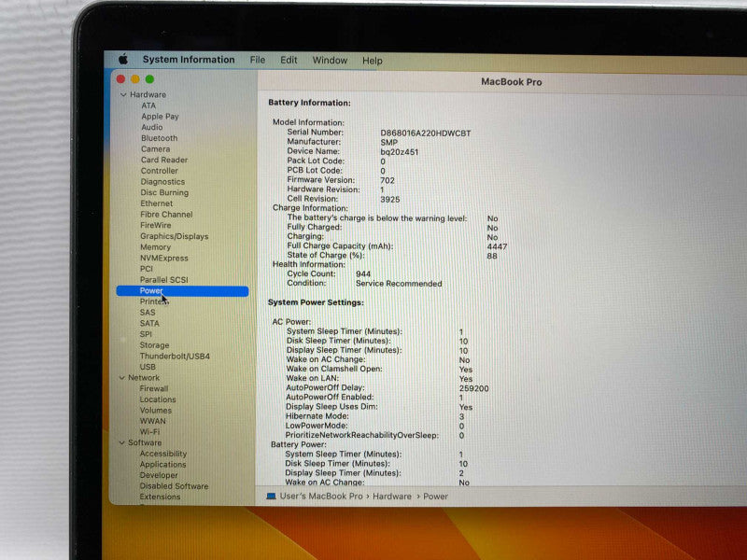Screen dimensions: 747x560
Task: Select Wi-Fi under Network
Action: (149, 432)
